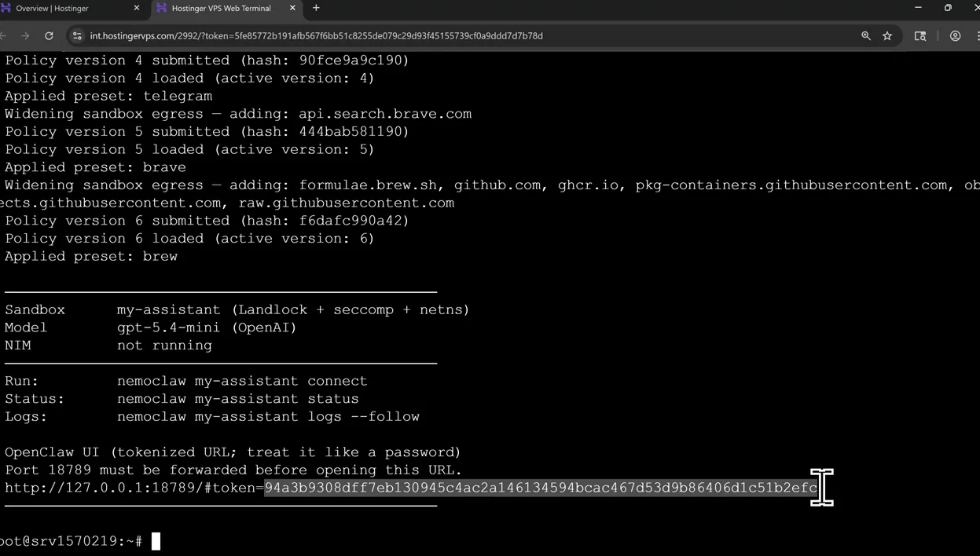Click the hash f6dafc990a42 text

tap(350, 221)
